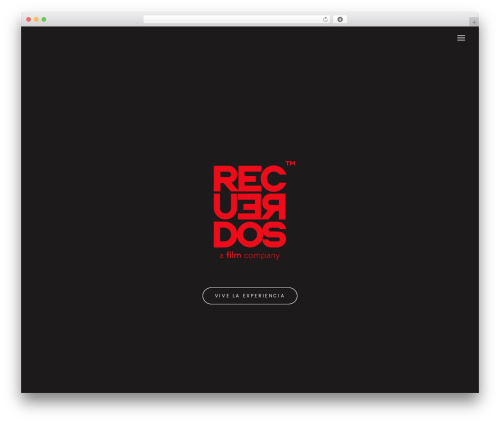Maximize window using green dot

click(44, 19)
